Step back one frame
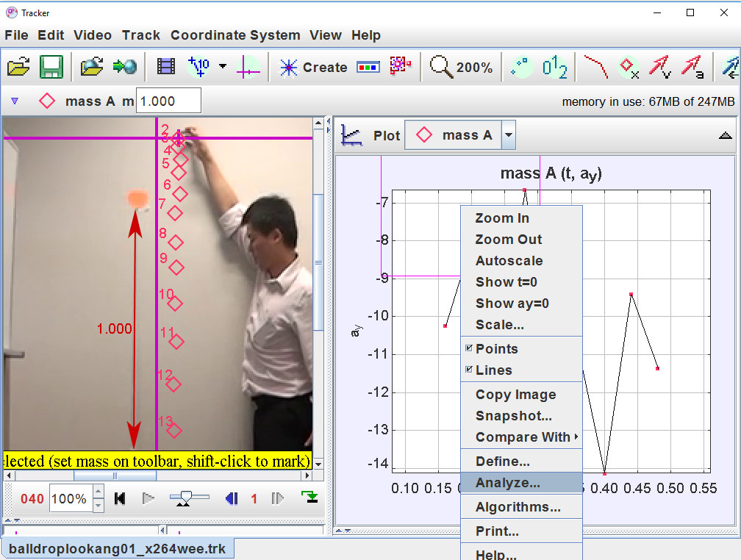741x560 pixels. pyautogui.click(x=232, y=498)
